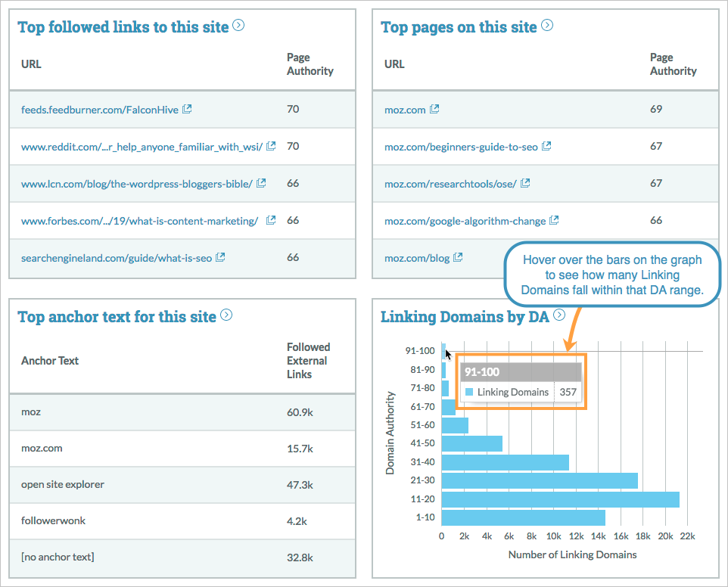Click the 11-20 Domain Authority bar
Screen dimensions: 728x587
tap(561, 499)
